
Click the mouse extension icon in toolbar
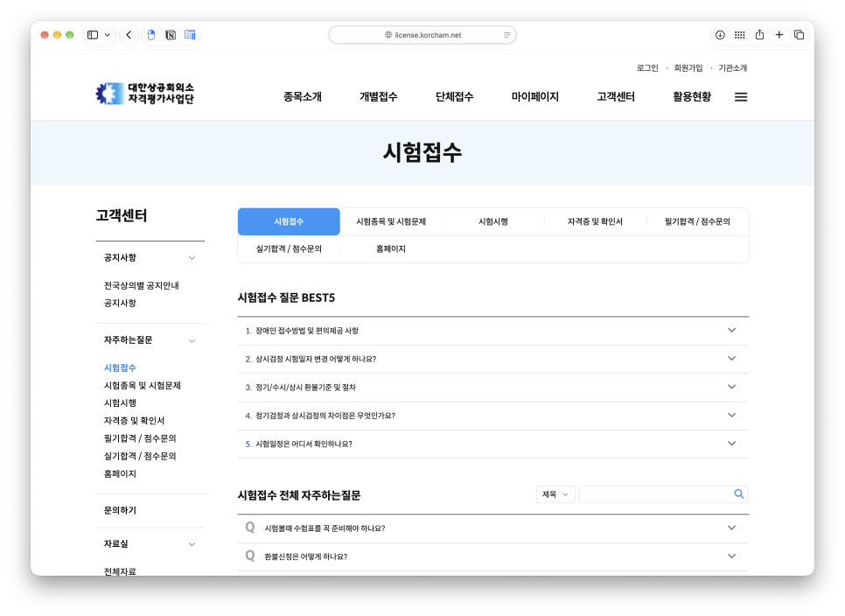pyautogui.click(x=151, y=35)
